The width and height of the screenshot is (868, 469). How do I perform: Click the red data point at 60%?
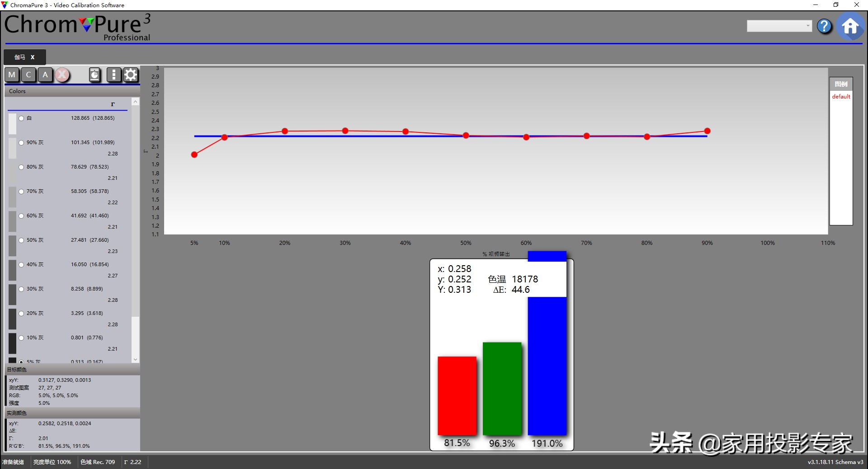(x=526, y=137)
